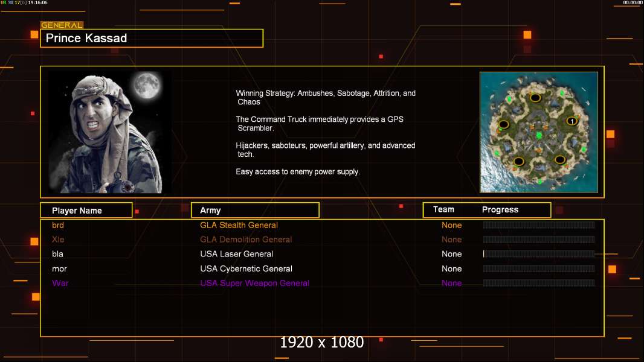Click "USA Super Weapon General" army entry
Viewport: 644px width, 362px height.
255,283
